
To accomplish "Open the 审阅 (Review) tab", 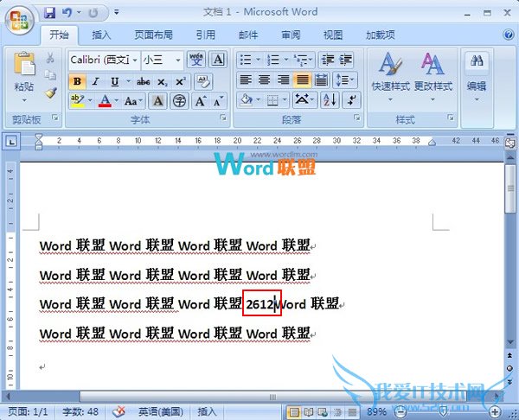I will point(291,35).
